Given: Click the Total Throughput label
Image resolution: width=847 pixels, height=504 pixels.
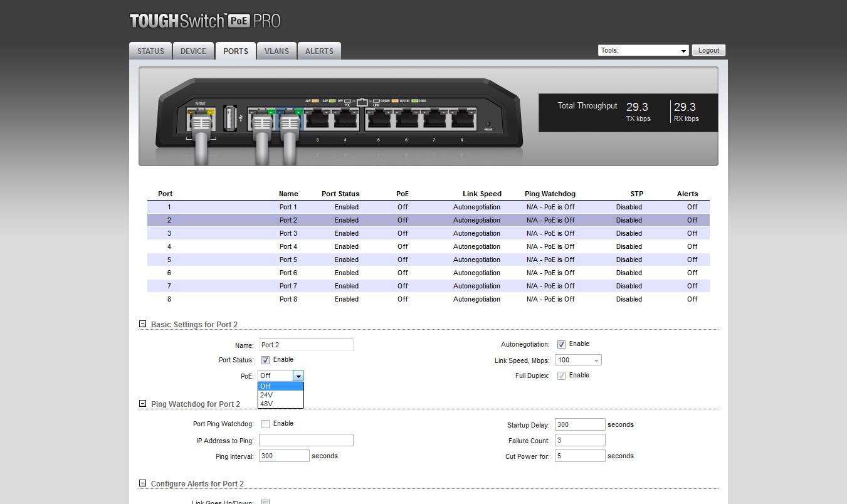Looking at the screenshot, I should [587, 106].
